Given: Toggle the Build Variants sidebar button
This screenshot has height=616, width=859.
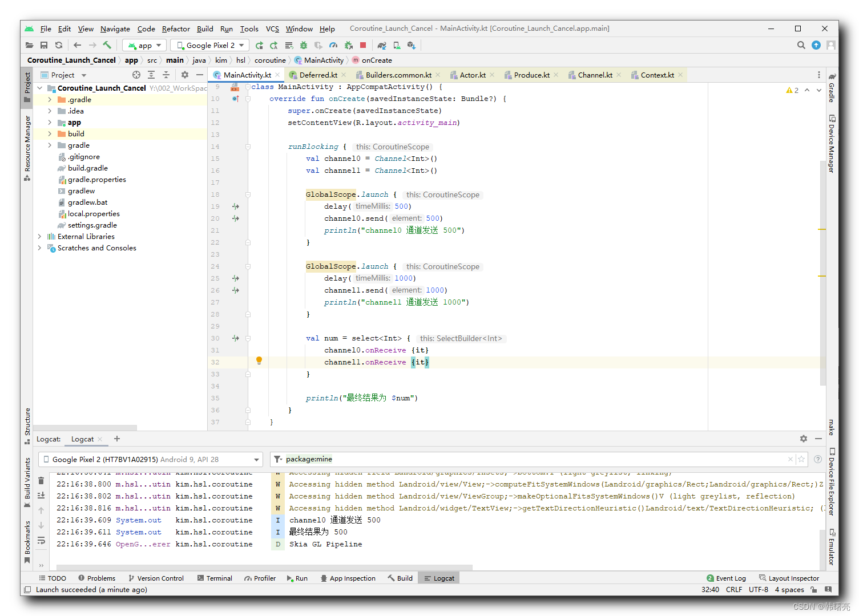Looking at the screenshot, I should pyautogui.click(x=27, y=483).
